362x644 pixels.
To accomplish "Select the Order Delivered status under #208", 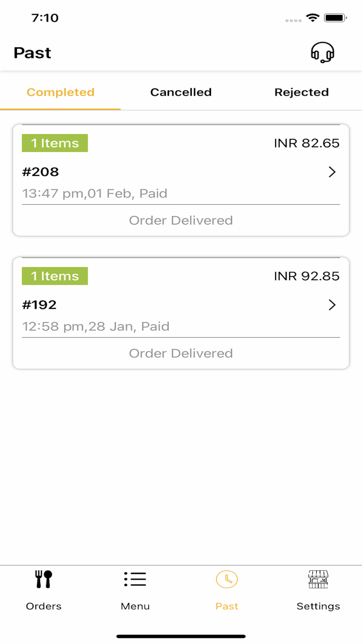I will [181, 220].
